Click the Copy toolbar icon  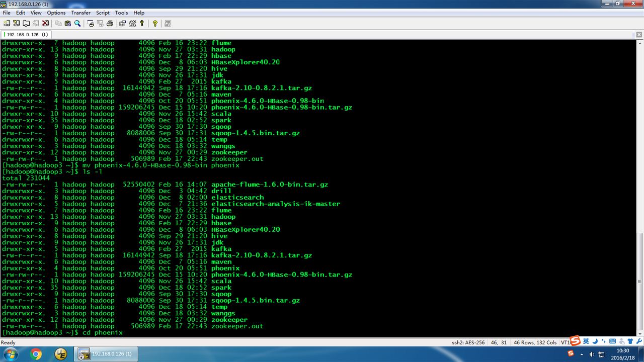(x=58, y=23)
